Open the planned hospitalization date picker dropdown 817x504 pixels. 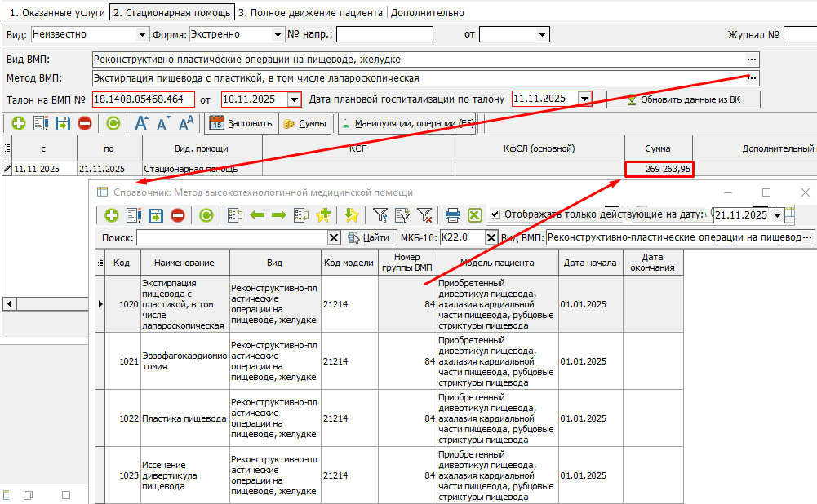[584, 99]
